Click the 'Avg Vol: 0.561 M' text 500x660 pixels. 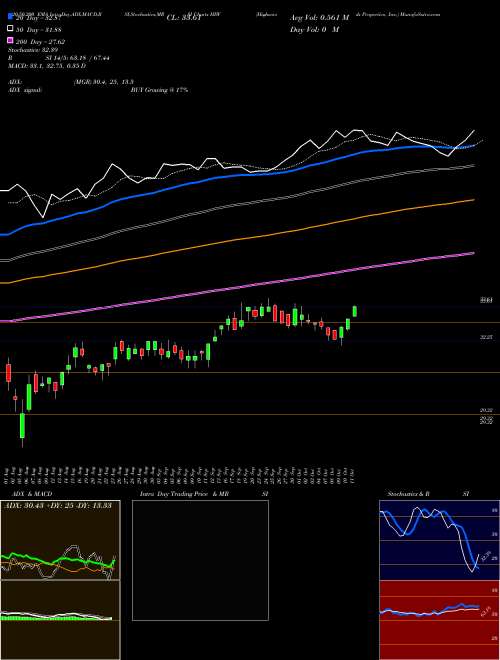tap(319, 18)
